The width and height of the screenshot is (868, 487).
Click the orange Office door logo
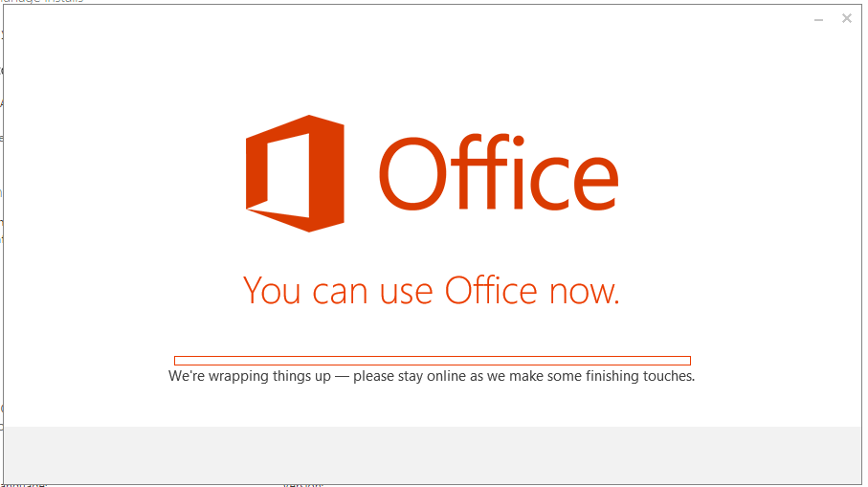[295, 173]
